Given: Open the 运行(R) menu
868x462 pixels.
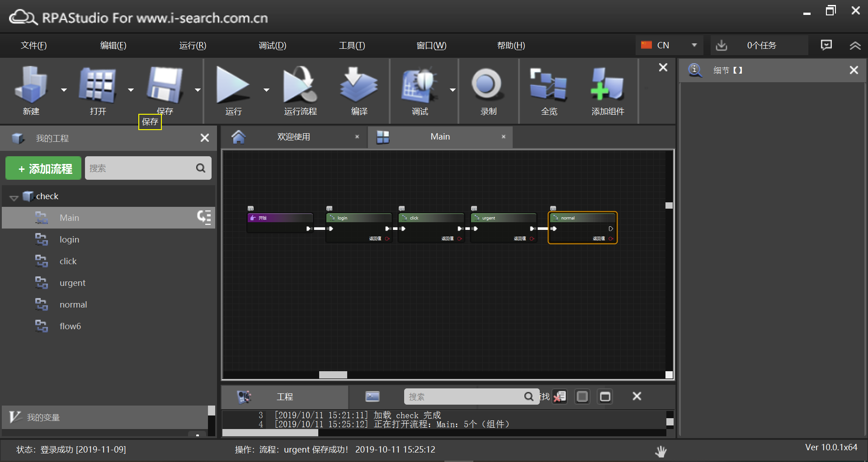Looking at the screenshot, I should click(x=193, y=45).
